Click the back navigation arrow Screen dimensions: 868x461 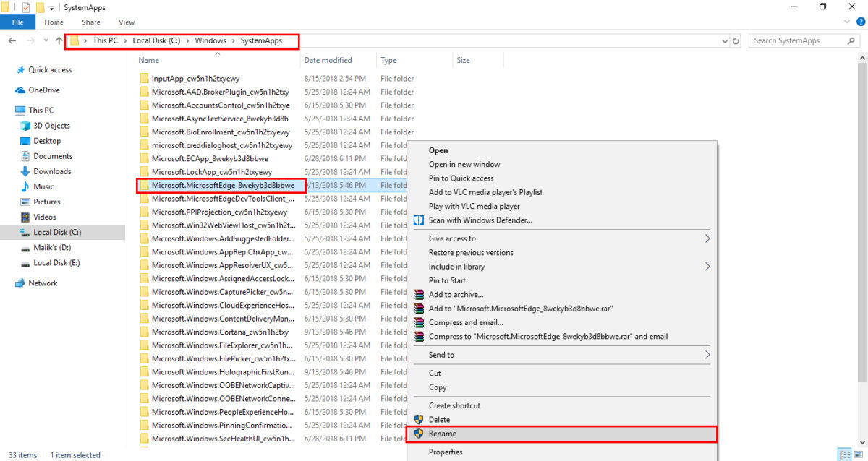pyautogui.click(x=12, y=40)
